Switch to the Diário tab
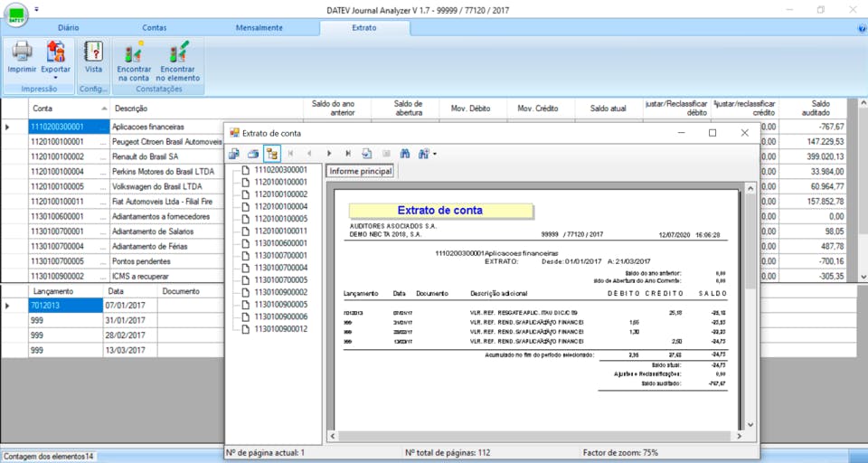 click(x=69, y=28)
